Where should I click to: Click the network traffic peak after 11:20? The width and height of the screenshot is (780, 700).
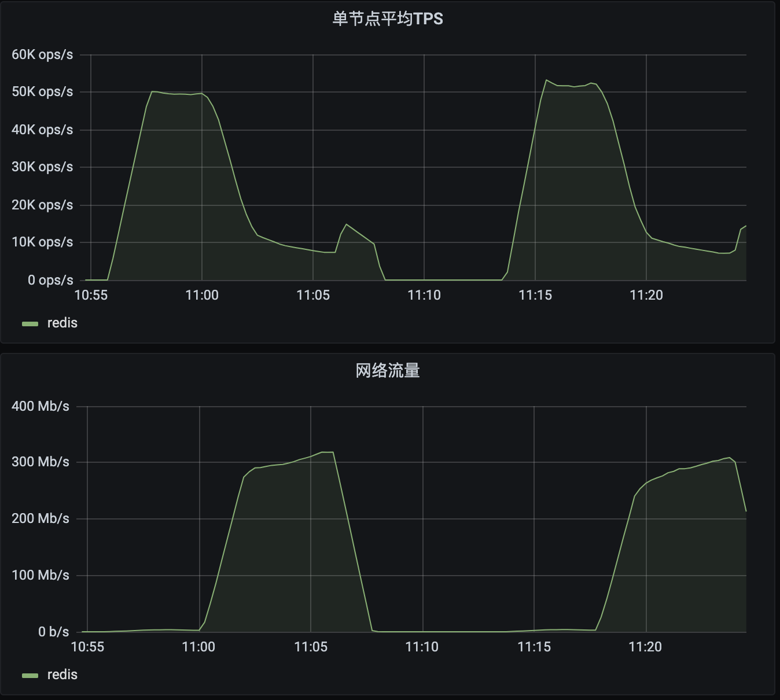(x=729, y=458)
